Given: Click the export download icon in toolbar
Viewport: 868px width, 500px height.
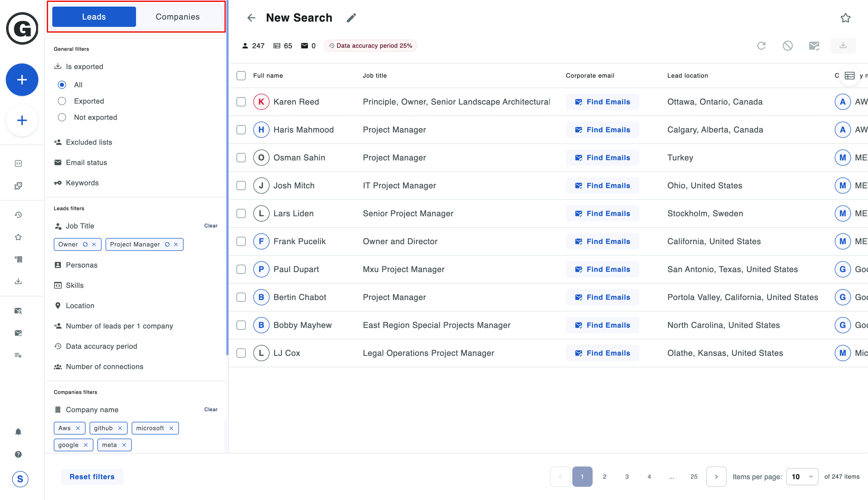Looking at the screenshot, I should [x=843, y=46].
